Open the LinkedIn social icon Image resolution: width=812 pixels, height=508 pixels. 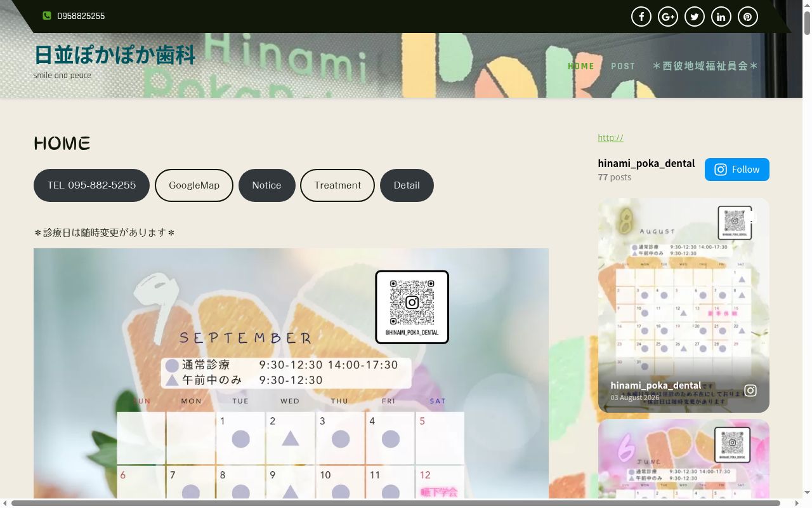click(721, 17)
